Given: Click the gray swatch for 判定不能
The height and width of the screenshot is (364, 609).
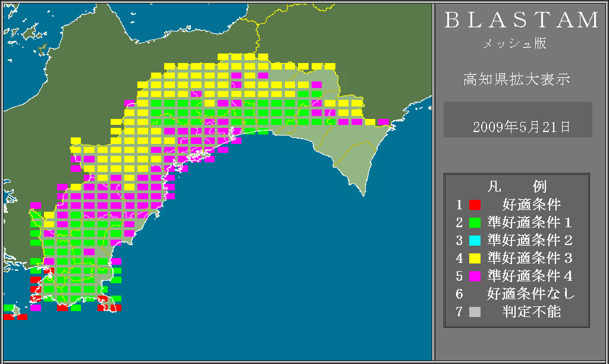Looking at the screenshot, I should click(x=475, y=312).
